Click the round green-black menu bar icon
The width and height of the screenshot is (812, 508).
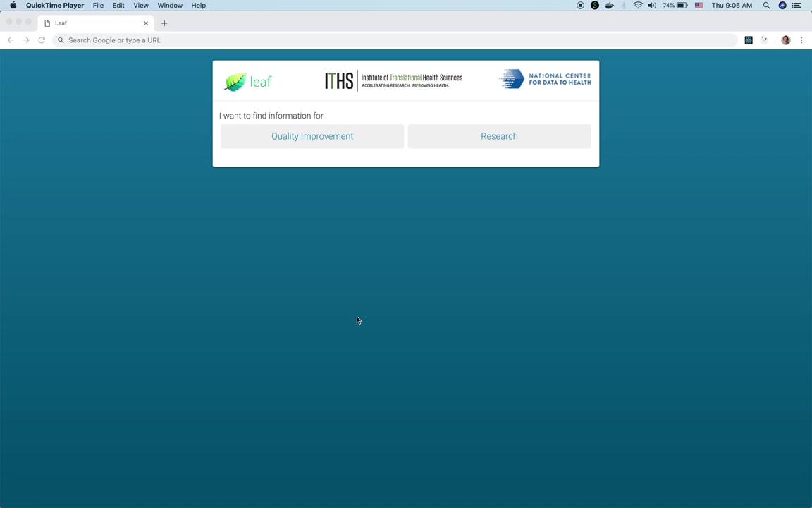point(594,5)
